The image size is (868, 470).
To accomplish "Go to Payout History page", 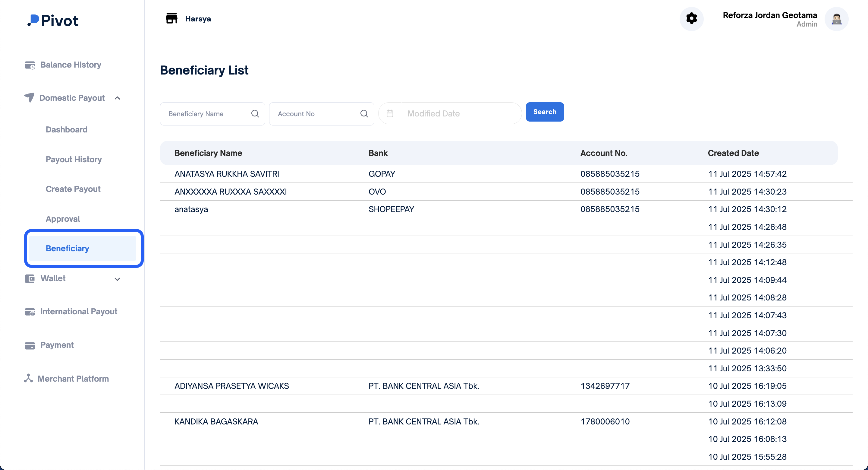I will [x=74, y=159].
